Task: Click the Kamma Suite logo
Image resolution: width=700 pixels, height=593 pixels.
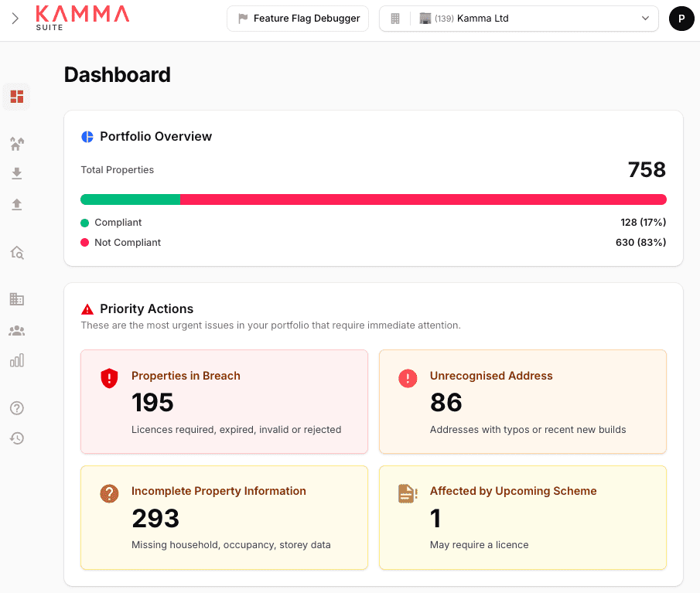Action: pos(83,19)
